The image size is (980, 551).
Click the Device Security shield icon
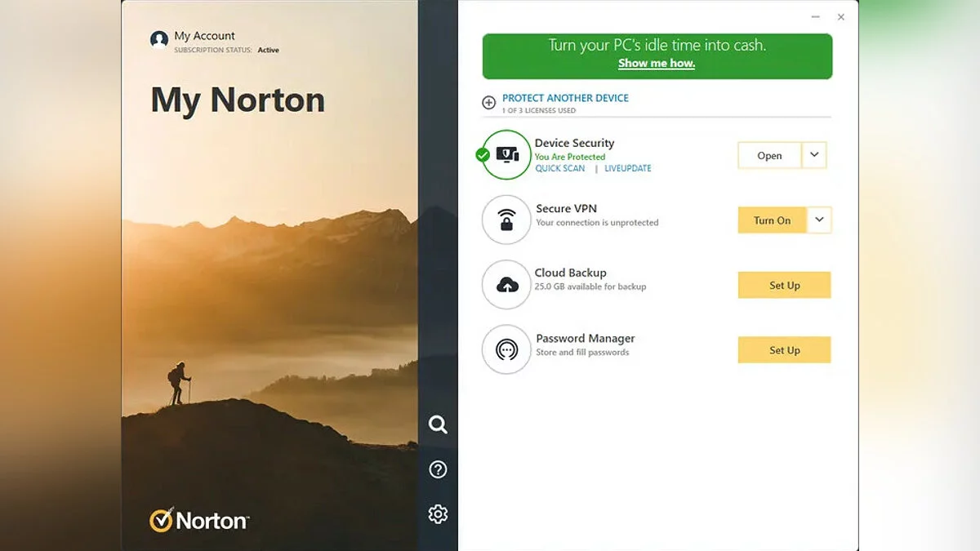tap(506, 155)
